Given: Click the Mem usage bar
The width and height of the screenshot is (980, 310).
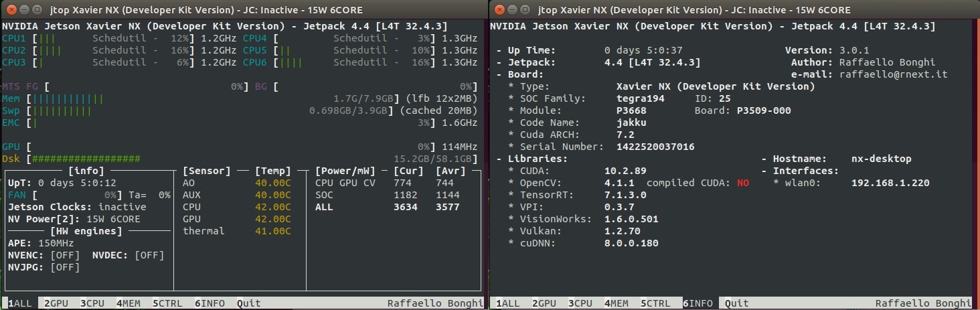Looking at the screenshot, I should [x=67, y=98].
